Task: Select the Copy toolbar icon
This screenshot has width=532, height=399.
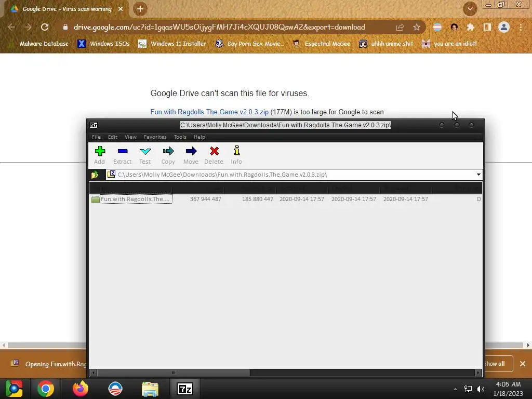Action: click(x=168, y=151)
